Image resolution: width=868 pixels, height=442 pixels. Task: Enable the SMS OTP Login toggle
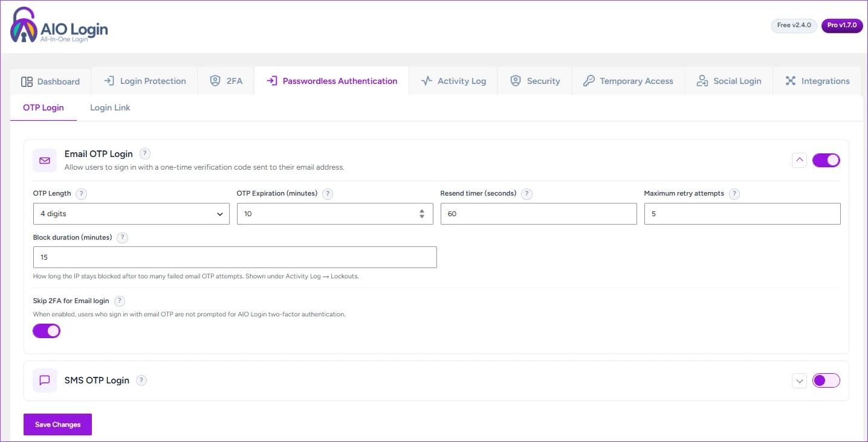coord(826,380)
